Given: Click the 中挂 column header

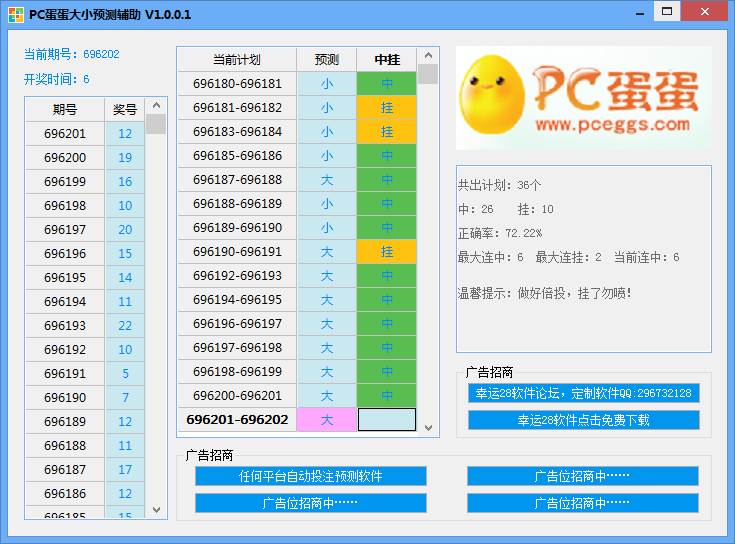Looking at the screenshot, I should coord(387,60).
